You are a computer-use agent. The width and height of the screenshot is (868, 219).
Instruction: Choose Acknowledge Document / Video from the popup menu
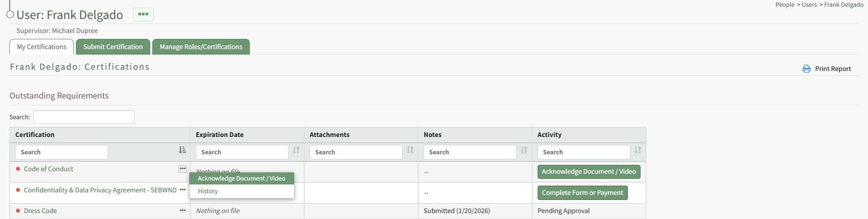point(241,178)
